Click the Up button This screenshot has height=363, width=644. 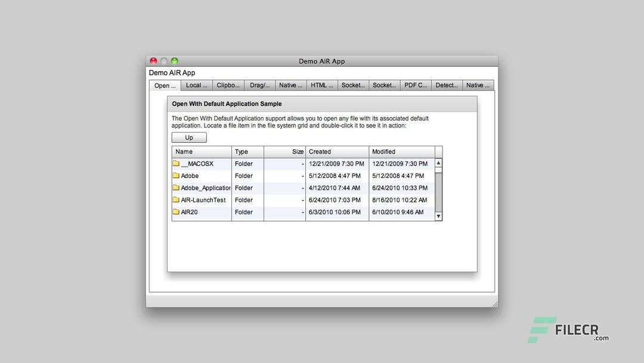click(x=188, y=137)
